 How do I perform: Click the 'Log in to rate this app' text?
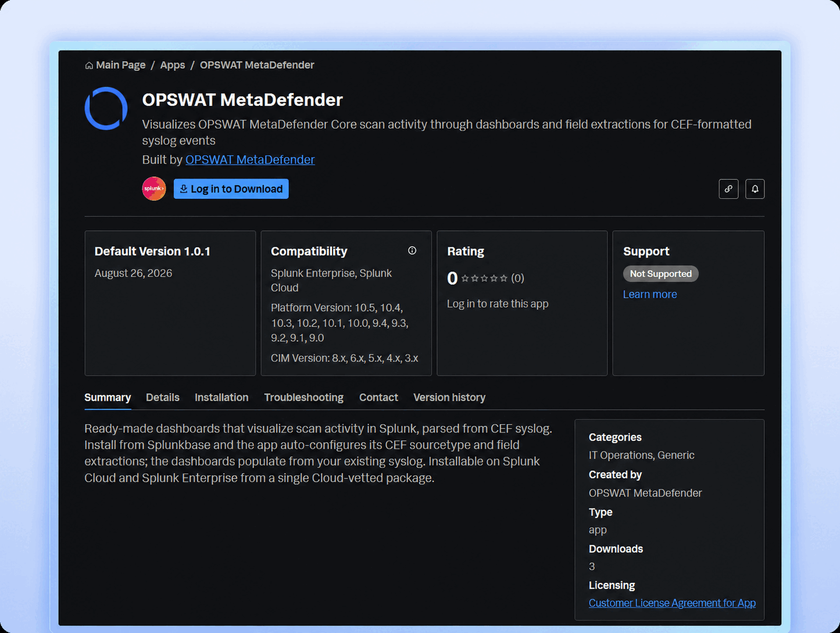(x=498, y=303)
